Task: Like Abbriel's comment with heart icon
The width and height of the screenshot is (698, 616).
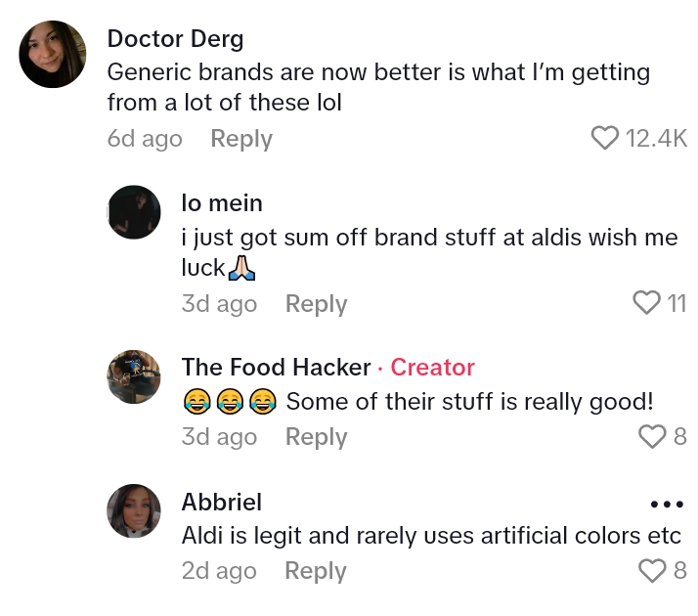Action: pyautogui.click(x=652, y=570)
